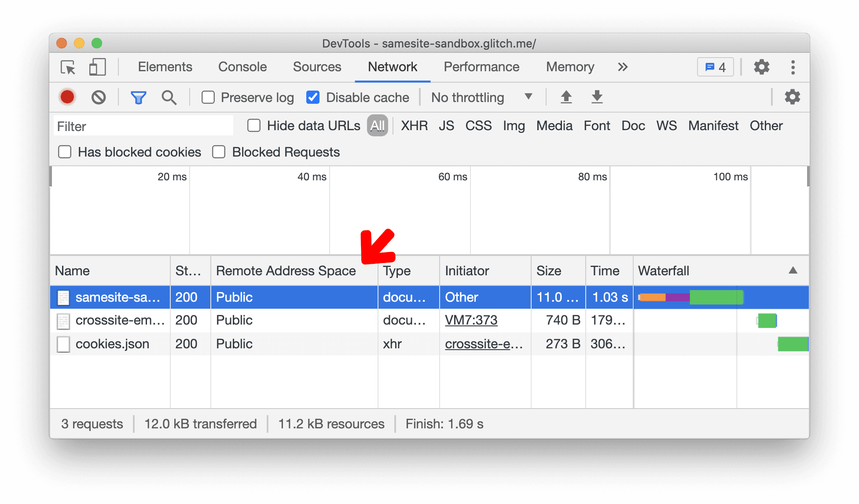Viewport: 859px width, 504px height.
Task: Click the search magnifier icon
Action: pyautogui.click(x=168, y=97)
